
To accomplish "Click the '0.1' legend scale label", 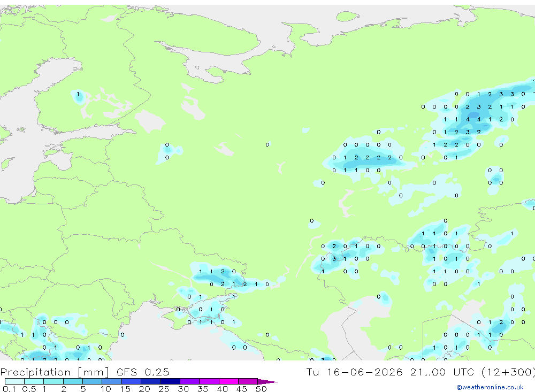I will (9, 389).
